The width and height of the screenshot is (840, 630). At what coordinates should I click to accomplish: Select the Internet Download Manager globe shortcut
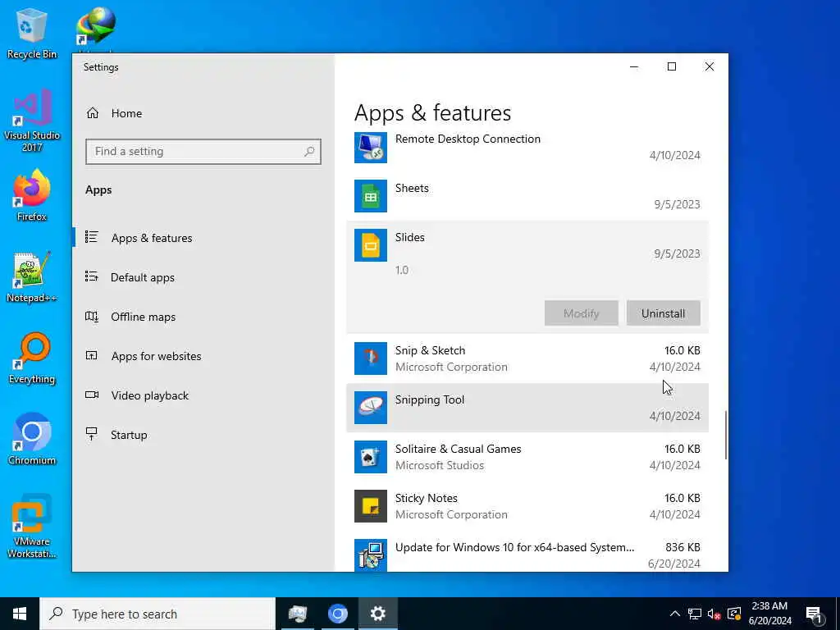[x=96, y=27]
